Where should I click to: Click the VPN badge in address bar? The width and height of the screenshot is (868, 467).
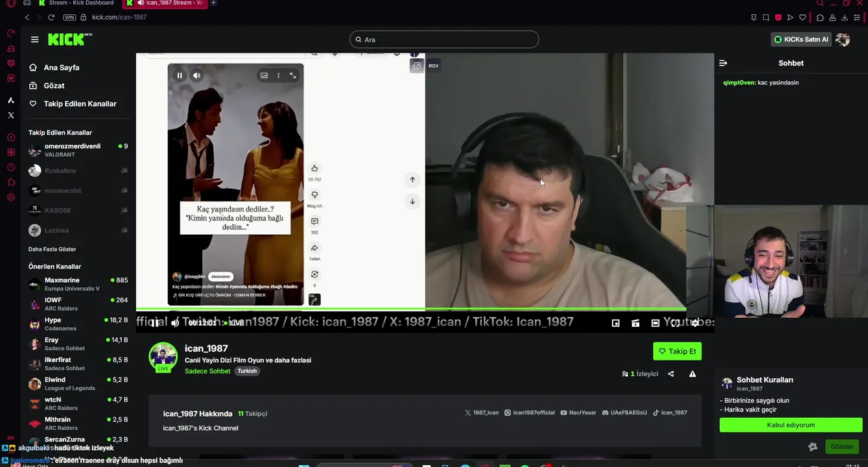(69, 18)
